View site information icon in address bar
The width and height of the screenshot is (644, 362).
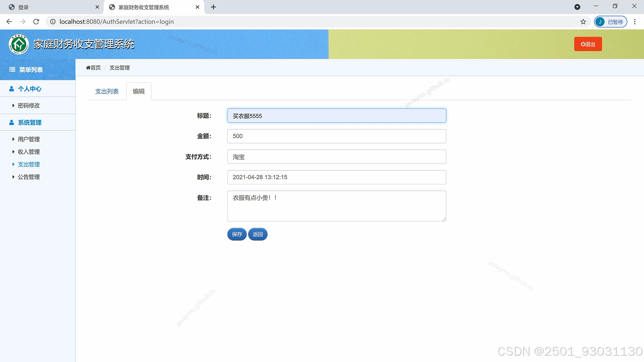[x=53, y=22]
